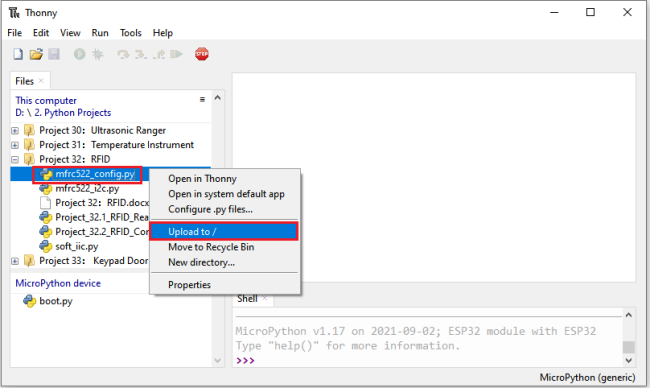Click the folder icon of Project 31
Image resolution: width=650 pixels, height=388 pixels.
pyautogui.click(x=29, y=145)
